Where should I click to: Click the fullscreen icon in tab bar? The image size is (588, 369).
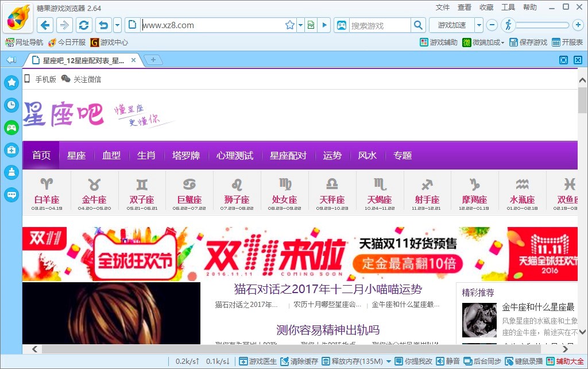point(563,60)
